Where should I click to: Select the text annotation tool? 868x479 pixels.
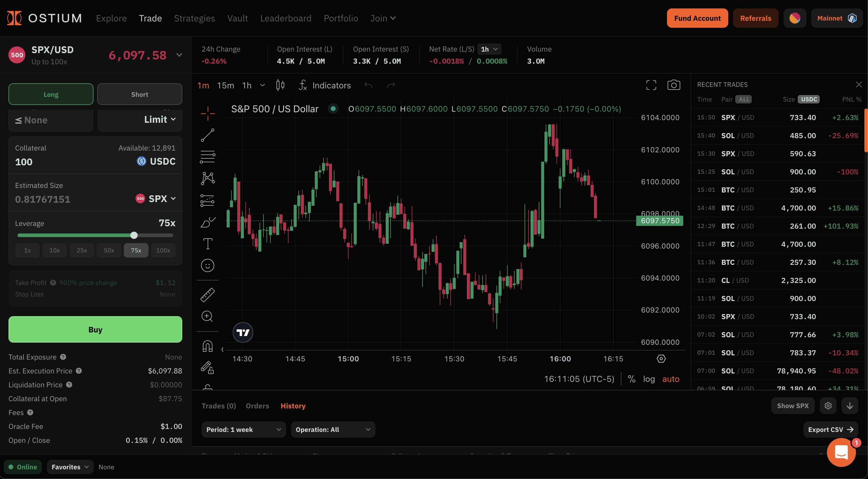pyautogui.click(x=208, y=243)
